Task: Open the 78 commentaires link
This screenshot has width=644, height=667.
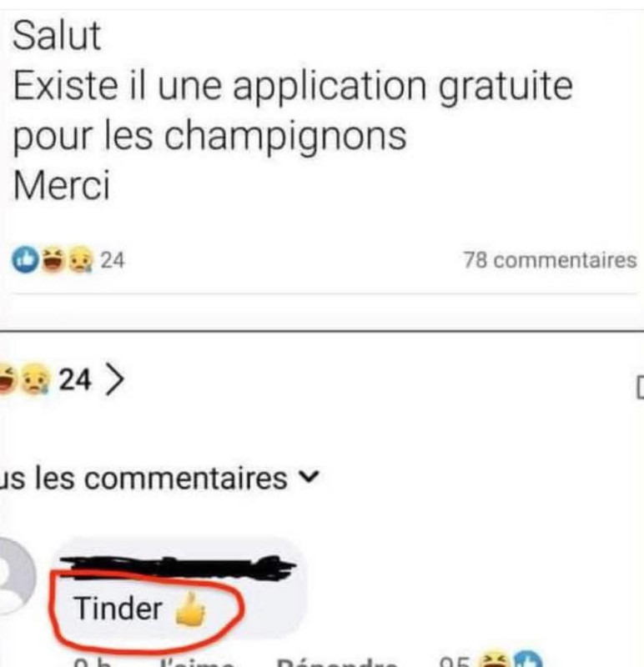Action: click(550, 260)
